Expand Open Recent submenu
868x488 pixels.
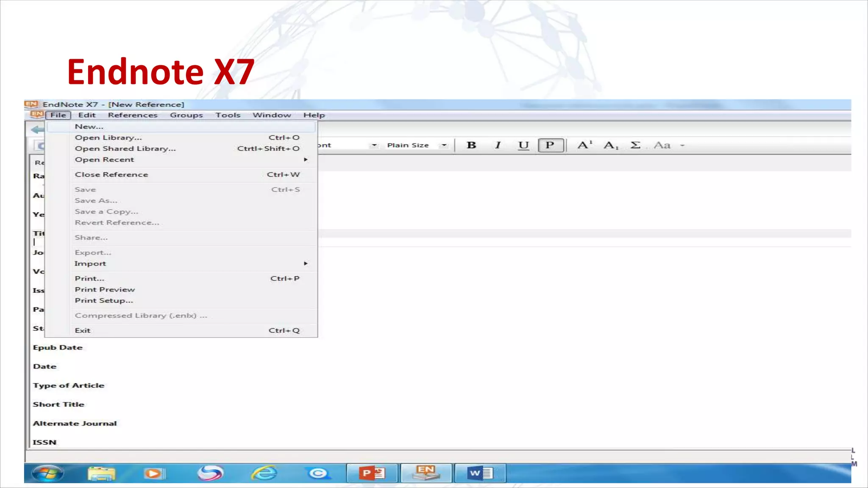point(181,160)
